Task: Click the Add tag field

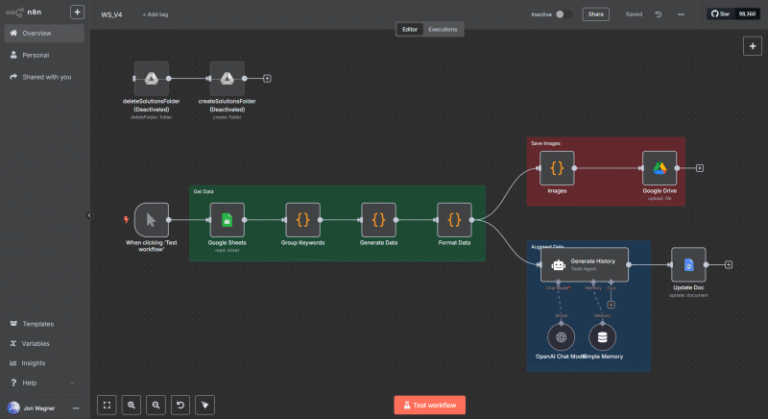Action: click(155, 15)
